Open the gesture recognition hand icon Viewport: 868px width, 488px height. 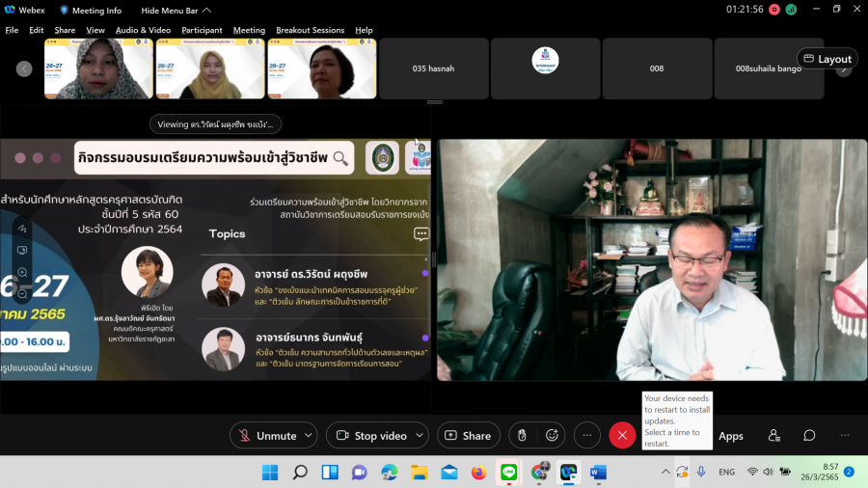coord(522,436)
